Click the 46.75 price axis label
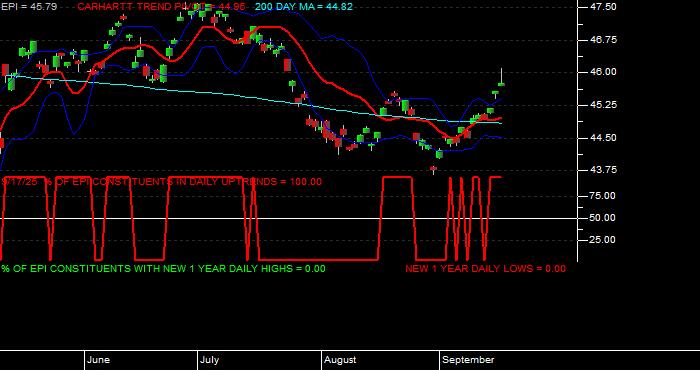The height and width of the screenshot is (370, 700). coord(604,40)
